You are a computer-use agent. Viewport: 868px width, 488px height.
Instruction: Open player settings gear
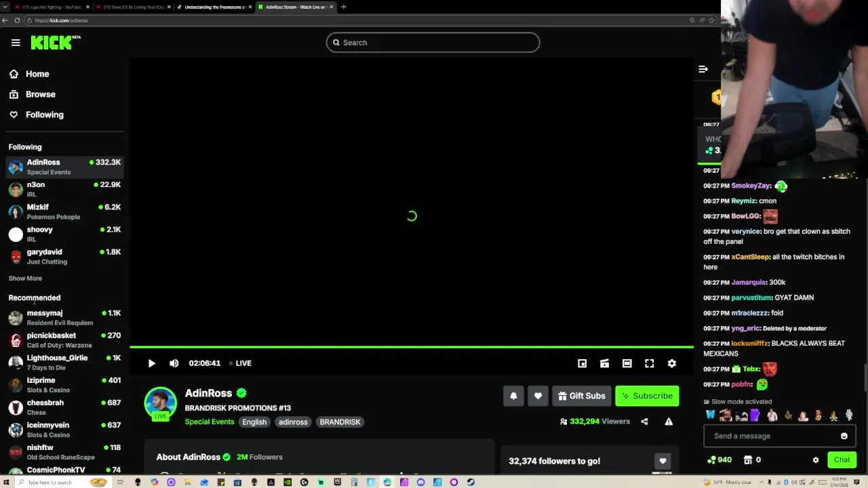pyautogui.click(x=671, y=363)
